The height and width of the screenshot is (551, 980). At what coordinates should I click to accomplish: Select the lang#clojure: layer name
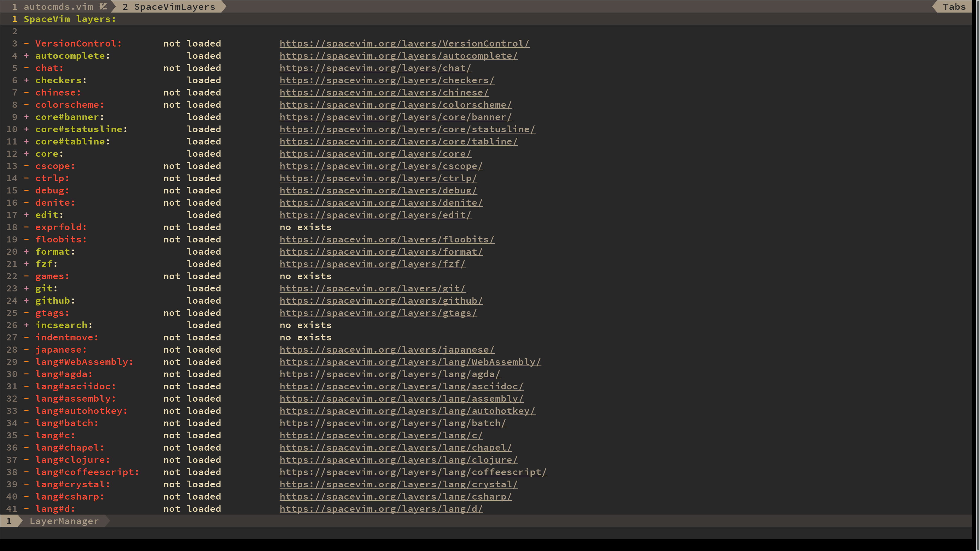click(x=73, y=460)
